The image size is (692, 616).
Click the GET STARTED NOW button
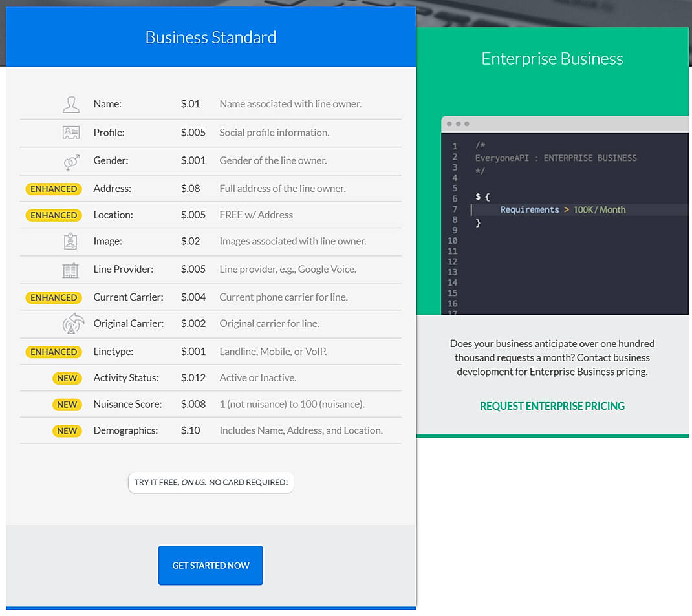point(211,566)
